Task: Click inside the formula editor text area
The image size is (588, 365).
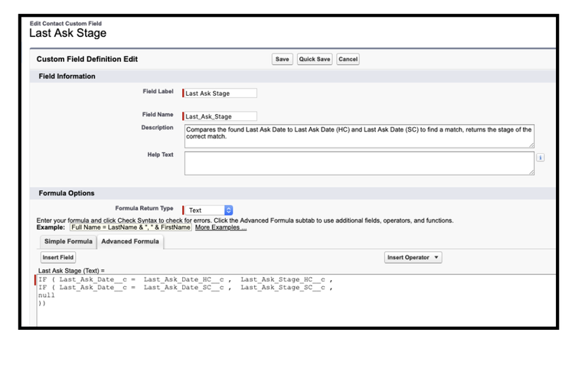Action: coord(296,301)
